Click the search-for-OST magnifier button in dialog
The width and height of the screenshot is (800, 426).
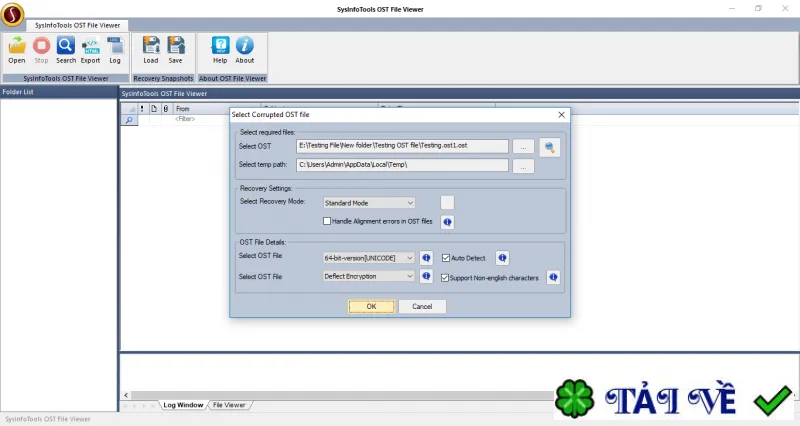pyautogui.click(x=549, y=147)
